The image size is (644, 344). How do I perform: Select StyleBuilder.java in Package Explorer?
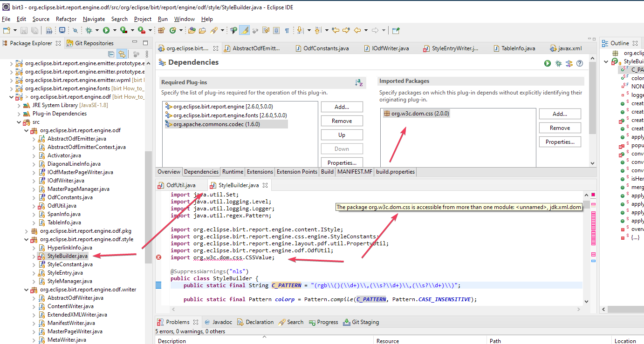coord(67,256)
